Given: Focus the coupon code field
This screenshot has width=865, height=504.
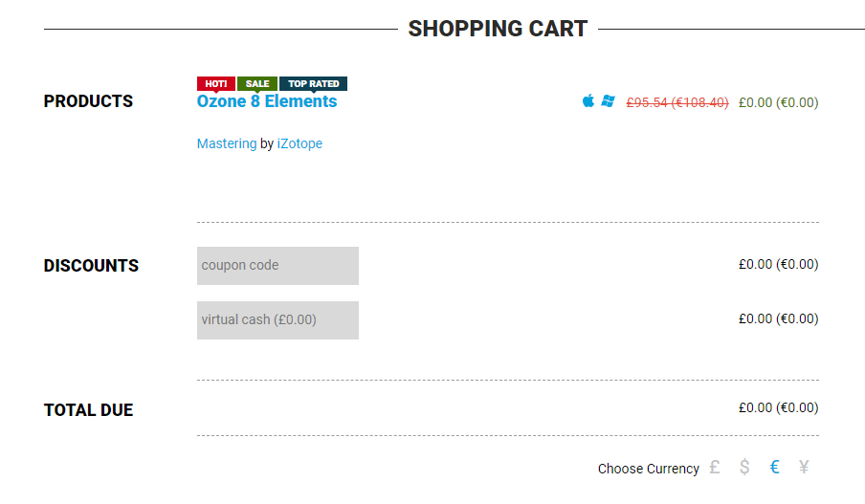Looking at the screenshot, I should 277,265.
